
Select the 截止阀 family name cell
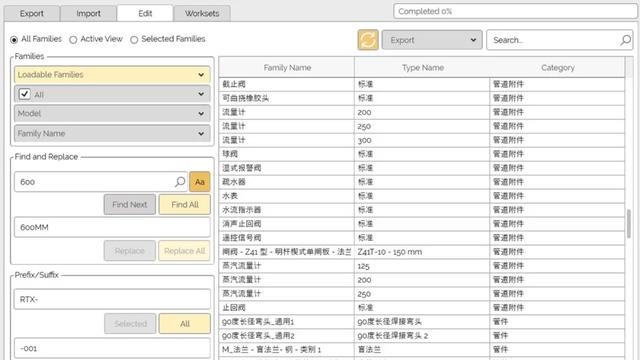[x=287, y=84]
